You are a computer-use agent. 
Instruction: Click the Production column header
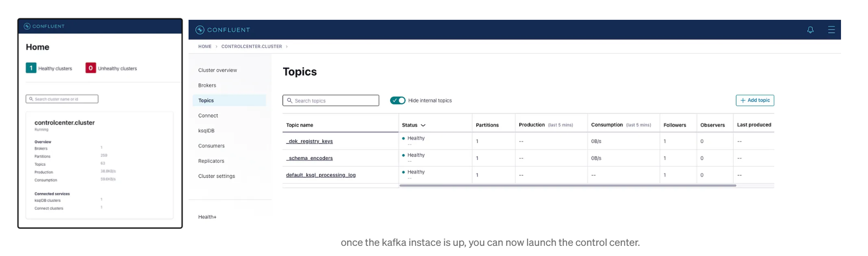pyautogui.click(x=546, y=125)
